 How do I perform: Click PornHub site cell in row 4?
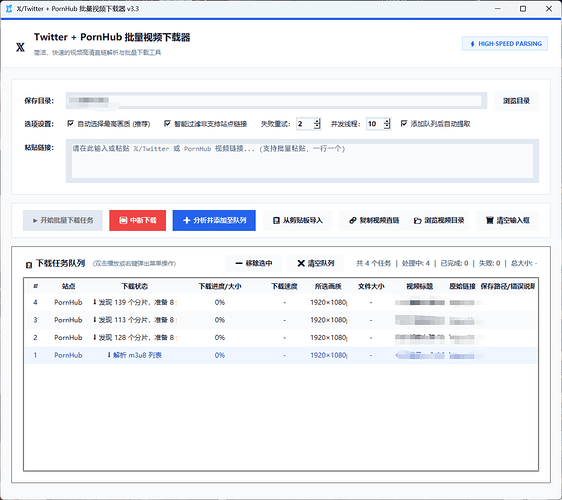68,303
